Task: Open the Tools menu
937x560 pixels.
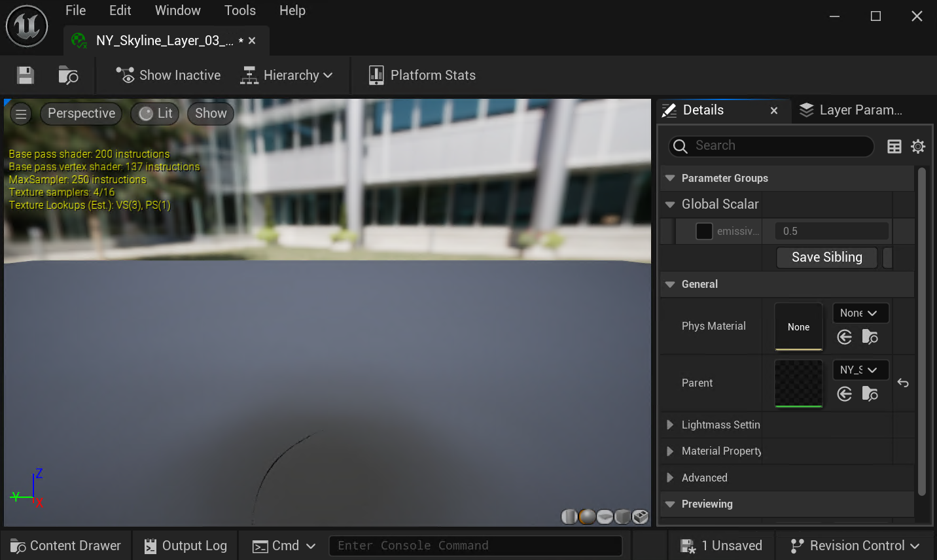Action: pos(240,10)
